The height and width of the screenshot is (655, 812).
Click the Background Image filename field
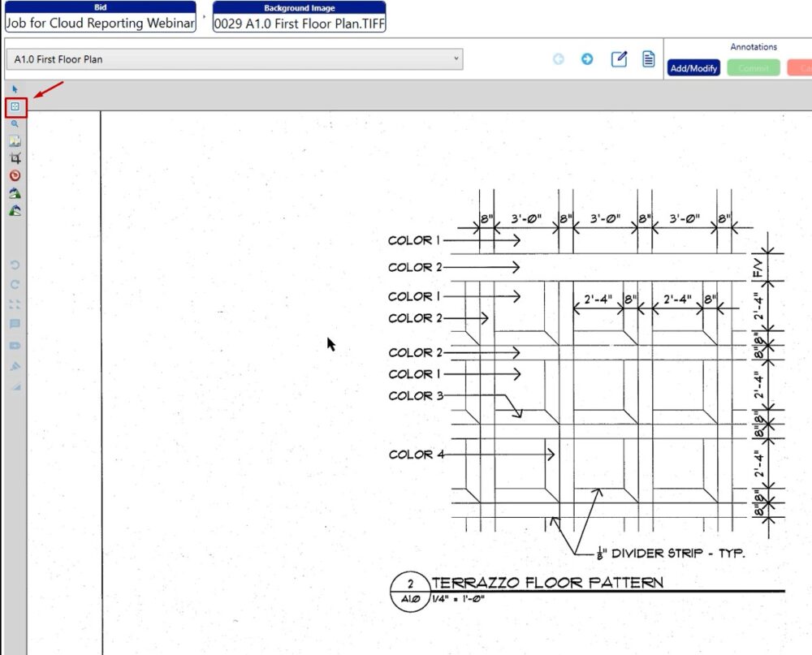(x=299, y=24)
